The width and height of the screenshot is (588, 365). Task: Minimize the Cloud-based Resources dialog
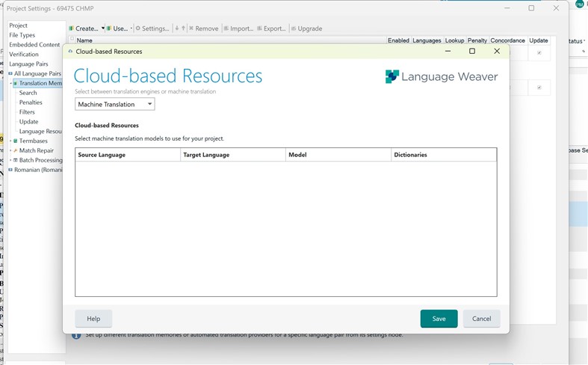tap(448, 51)
